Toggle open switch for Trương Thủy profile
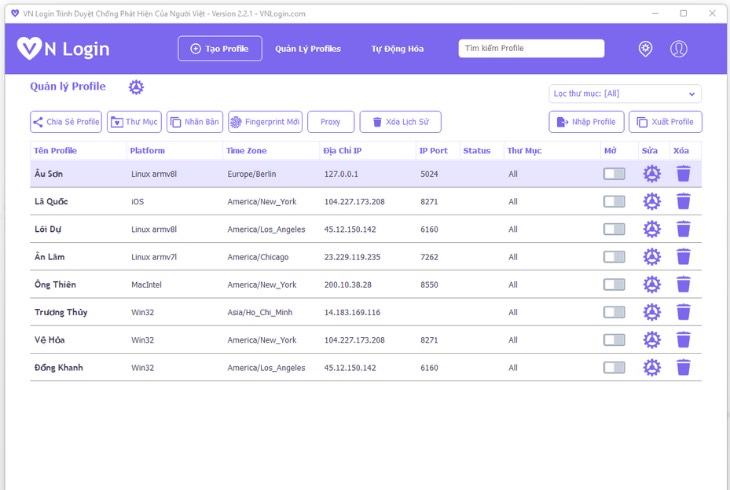 614,312
